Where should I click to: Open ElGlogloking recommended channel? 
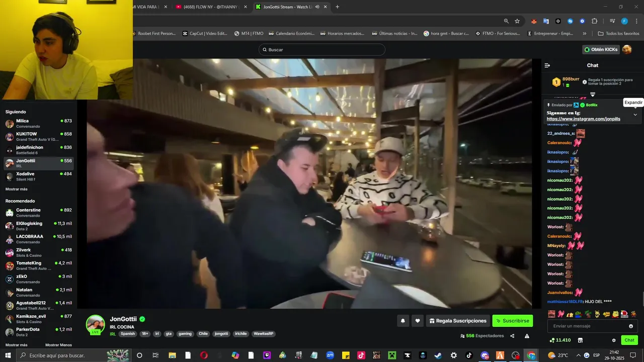pyautogui.click(x=39, y=226)
